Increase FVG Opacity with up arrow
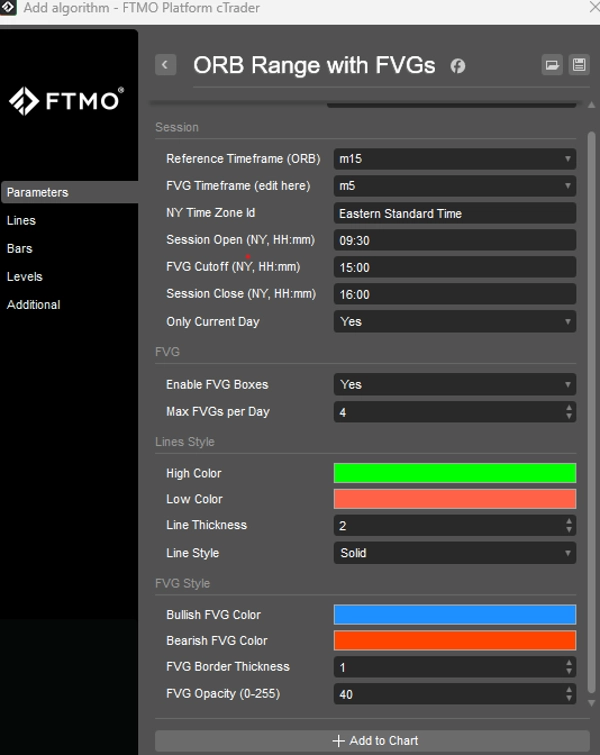 569,690
